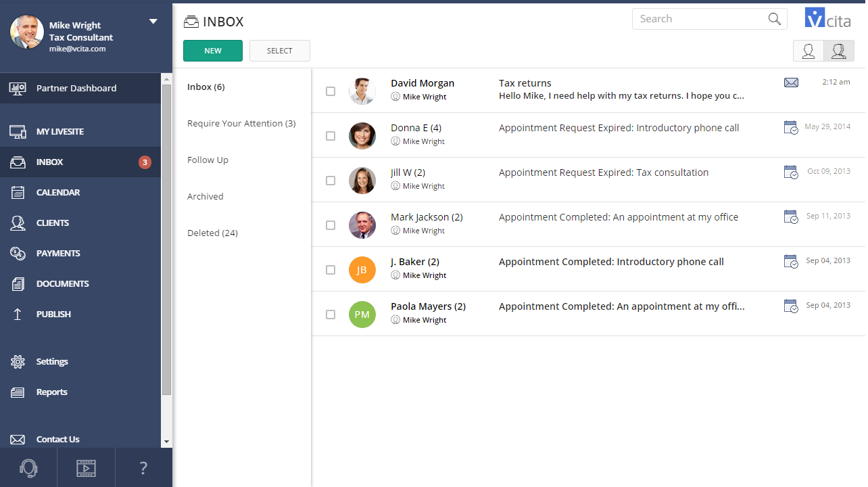
Task: Click into the Search field
Action: click(700, 19)
